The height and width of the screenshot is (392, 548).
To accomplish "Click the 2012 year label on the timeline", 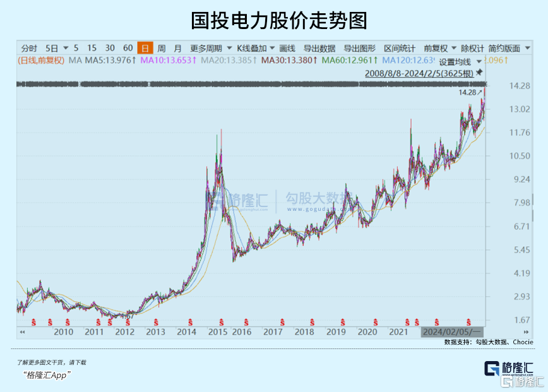I will point(125,332).
